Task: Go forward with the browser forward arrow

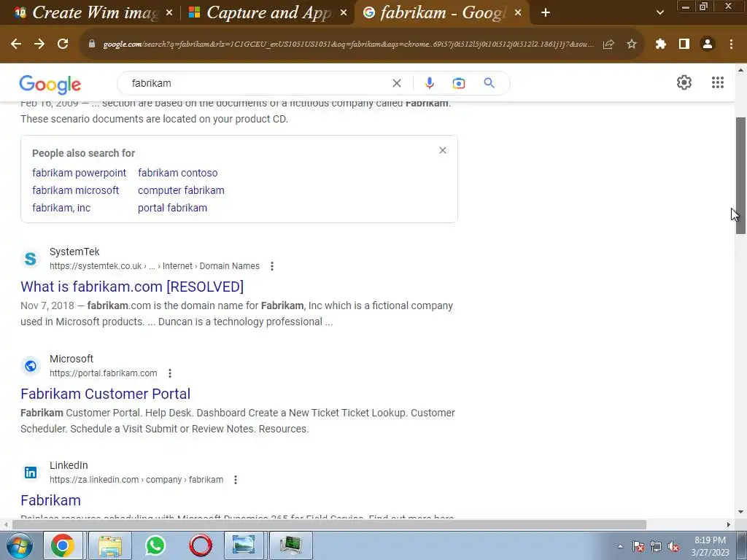Action: 39,44
